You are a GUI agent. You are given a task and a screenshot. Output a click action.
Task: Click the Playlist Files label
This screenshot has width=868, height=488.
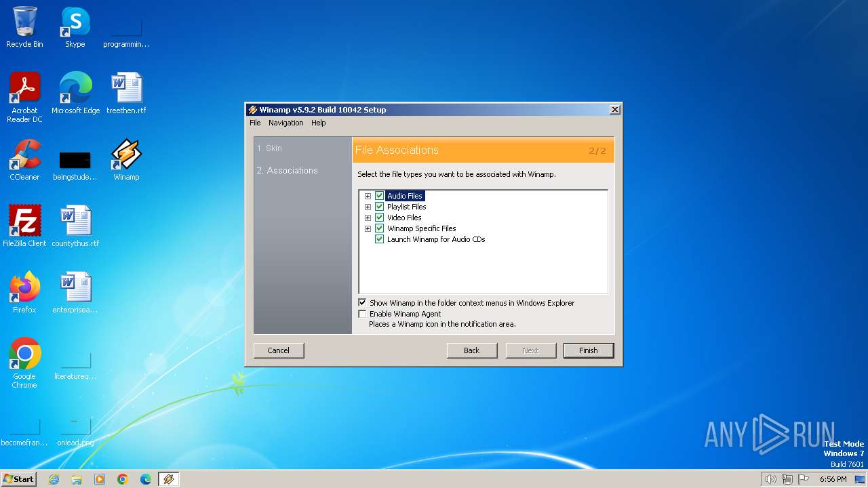pos(407,207)
